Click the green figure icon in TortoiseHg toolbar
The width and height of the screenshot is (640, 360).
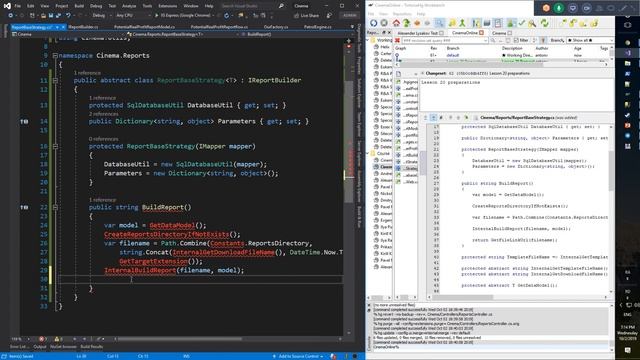[462, 23]
